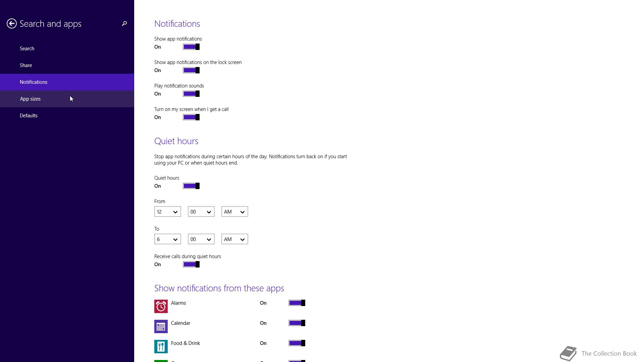Open Share settings
The image size is (644, 362).
click(26, 65)
